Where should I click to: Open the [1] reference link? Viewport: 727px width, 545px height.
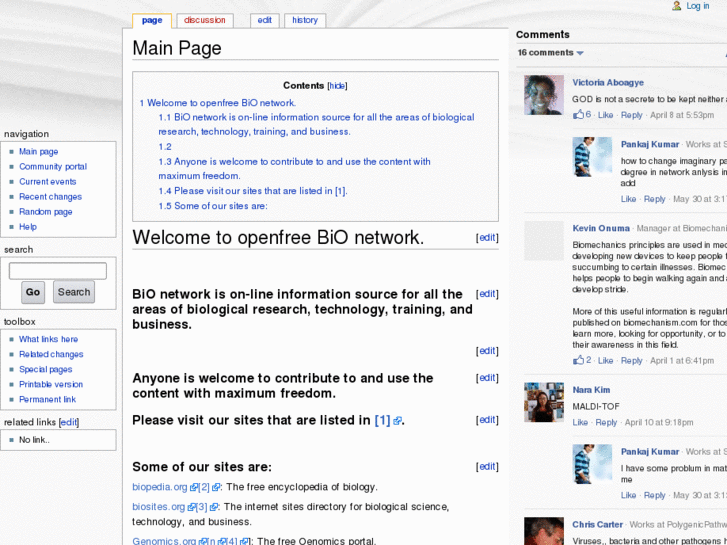point(383,420)
